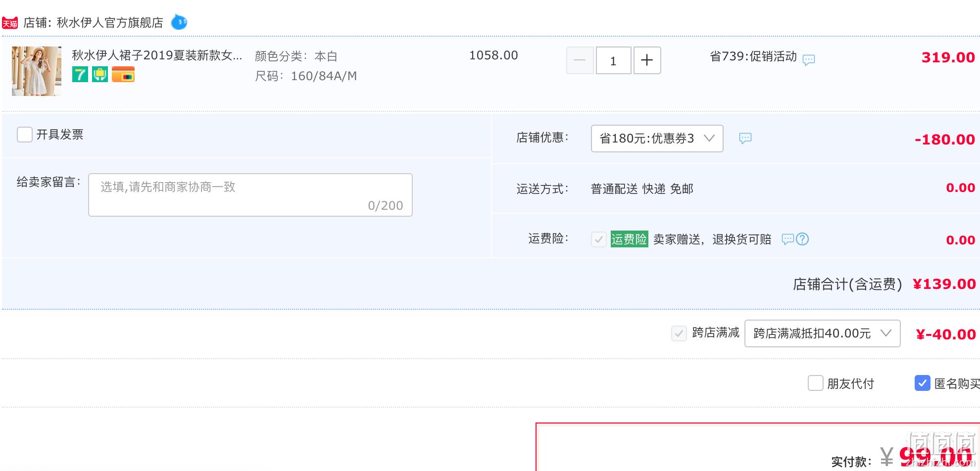This screenshot has width=980, height=471.
Task: Open comment icon beside 省739:促销活动
Action: tap(809, 60)
